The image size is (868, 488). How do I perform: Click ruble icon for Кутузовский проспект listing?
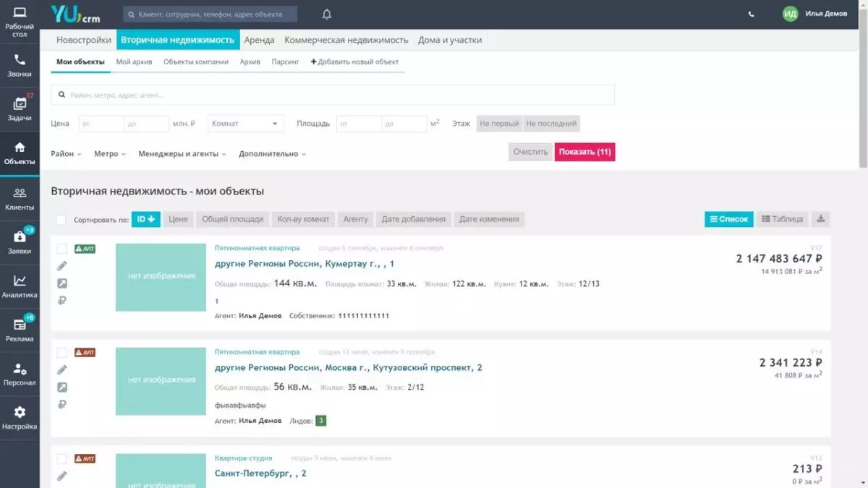[62, 405]
